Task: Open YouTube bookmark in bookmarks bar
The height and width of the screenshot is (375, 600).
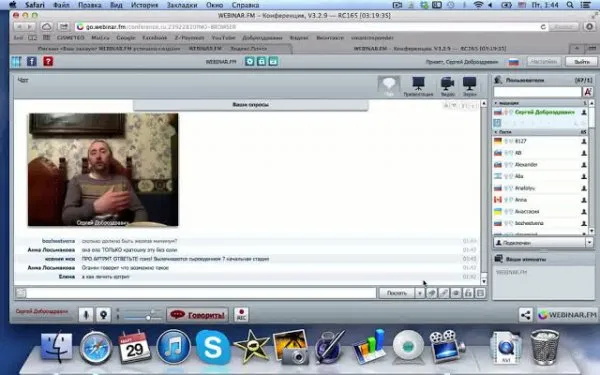Action: (x=223, y=38)
